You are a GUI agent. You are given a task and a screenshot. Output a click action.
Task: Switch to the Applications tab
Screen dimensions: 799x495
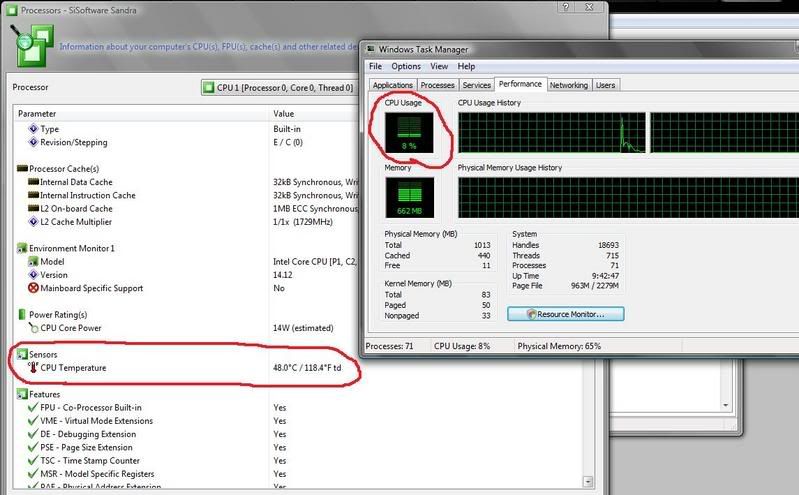tap(392, 85)
